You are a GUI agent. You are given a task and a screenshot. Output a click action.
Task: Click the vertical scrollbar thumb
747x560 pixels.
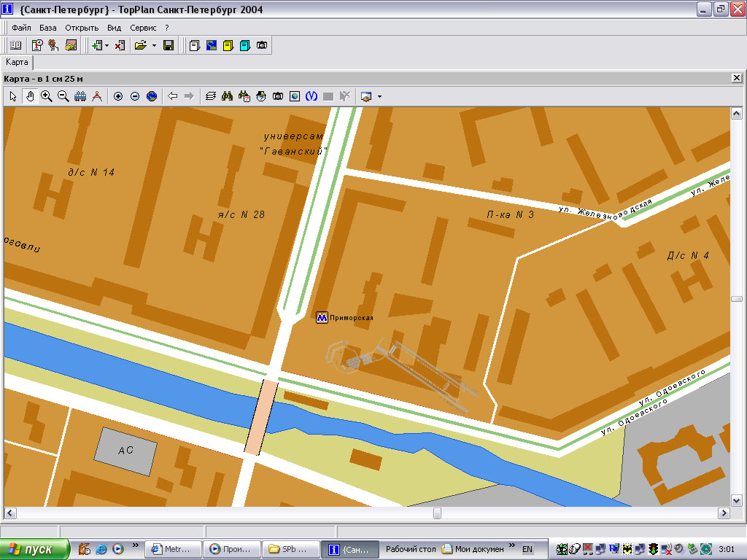coord(737,299)
